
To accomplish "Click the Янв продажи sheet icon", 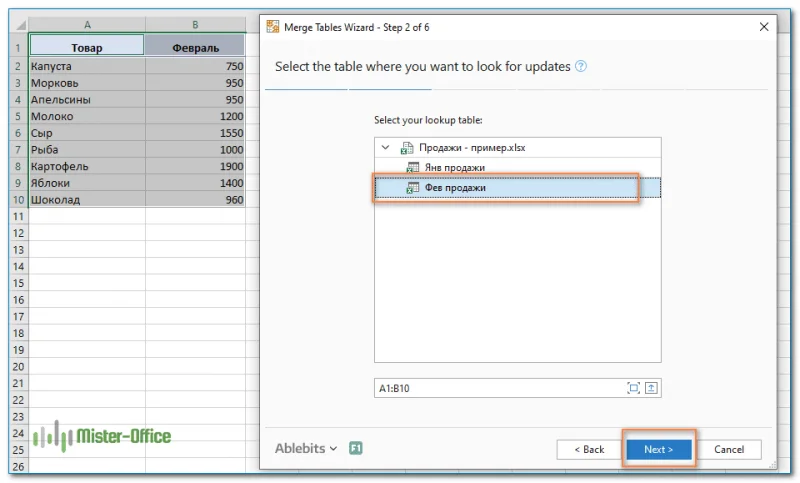I will tap(412, 168).
